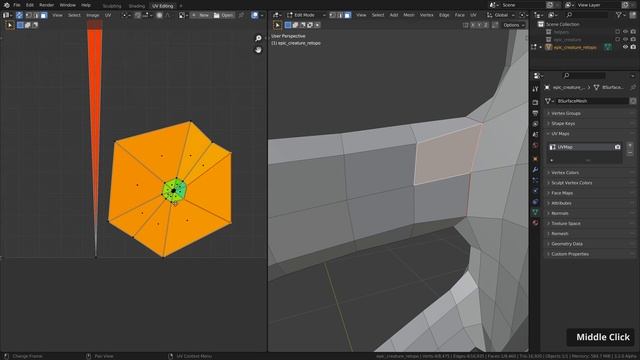Open the outliner filter dropdown
640x360 pixels.
(620, 15)
